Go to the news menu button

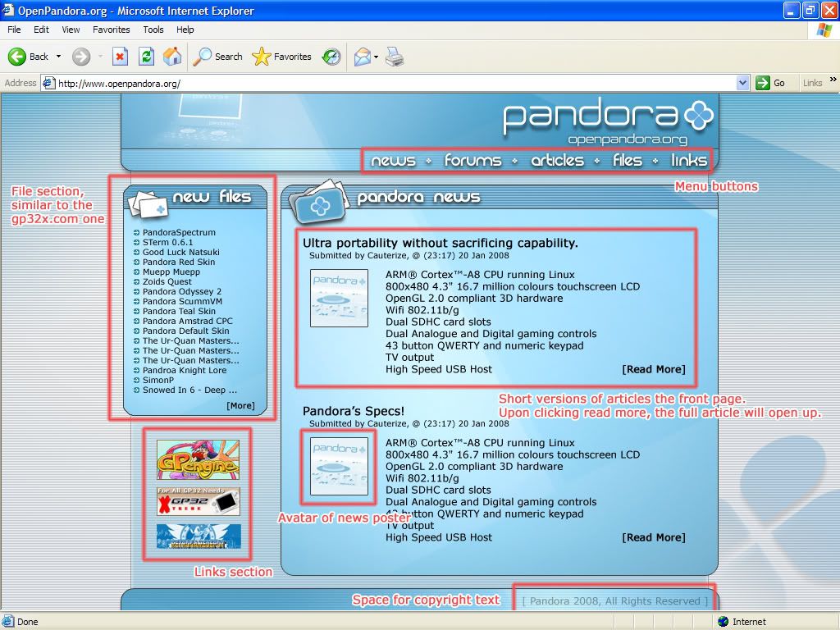(x=393, y=160)
